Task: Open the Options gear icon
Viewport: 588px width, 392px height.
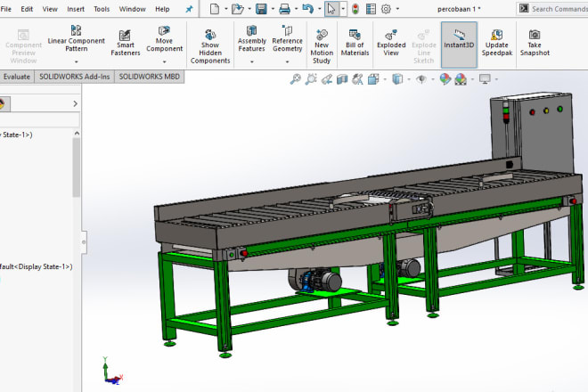Action: pos(386,9)
